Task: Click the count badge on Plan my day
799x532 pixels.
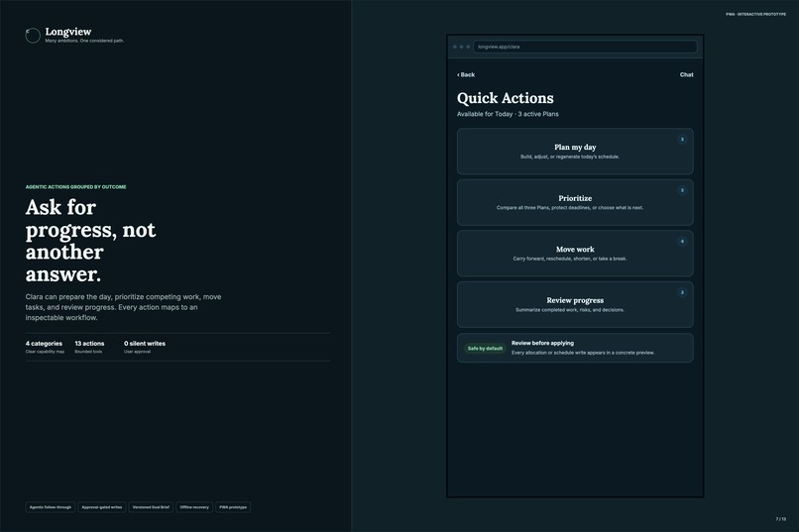Action: (x=682, y=140)
